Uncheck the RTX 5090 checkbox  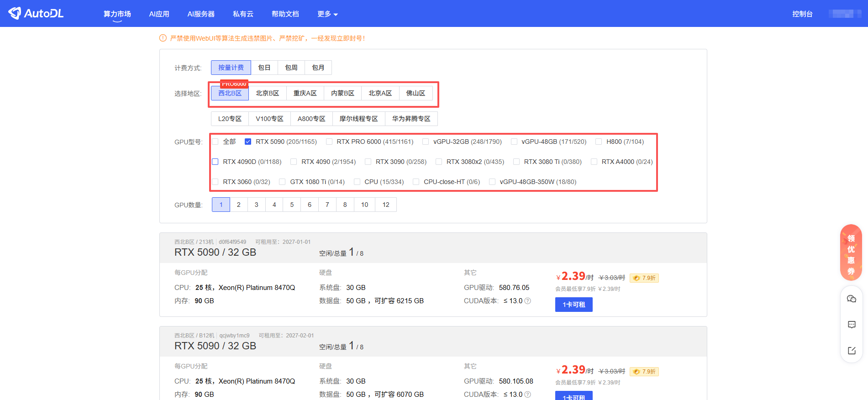pyautogui.click(x=248, y=142)
